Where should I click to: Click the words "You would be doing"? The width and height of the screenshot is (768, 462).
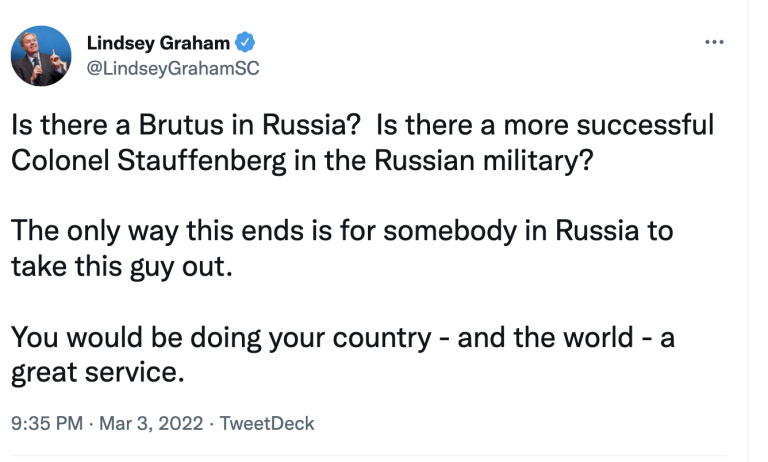pyautogui.click(x=118, y=339)
